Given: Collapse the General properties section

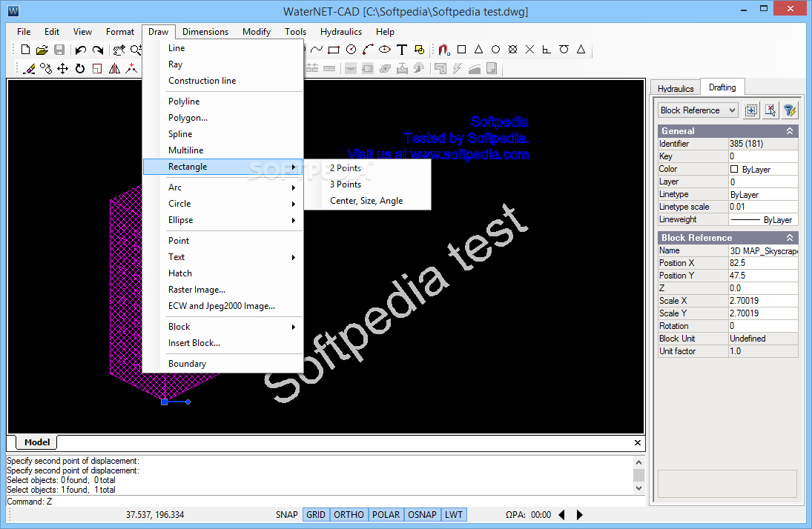Looking at the screenshot, I should pyautogui.click(x=790, y=131).
